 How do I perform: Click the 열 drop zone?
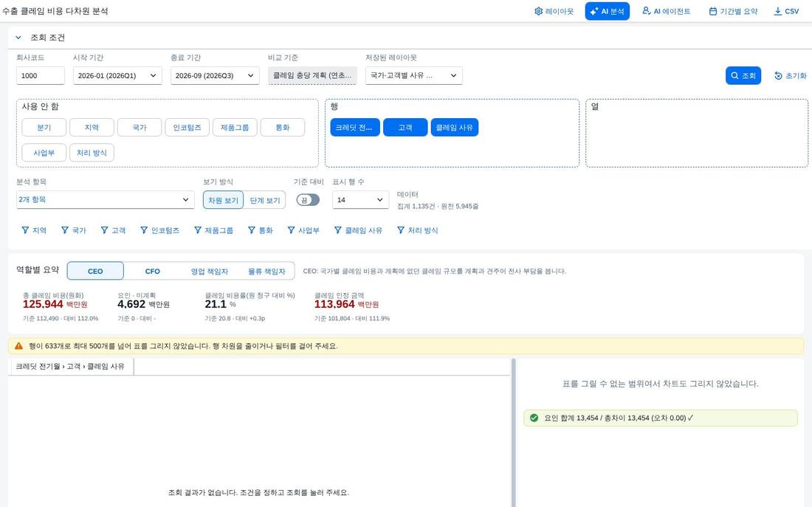point(697,133)
